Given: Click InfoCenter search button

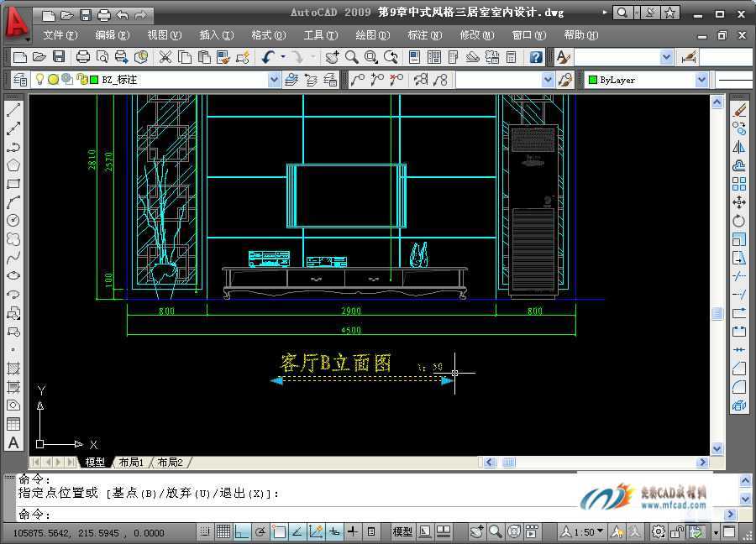Looking at the screenshot, I should [x=622, y=13].
